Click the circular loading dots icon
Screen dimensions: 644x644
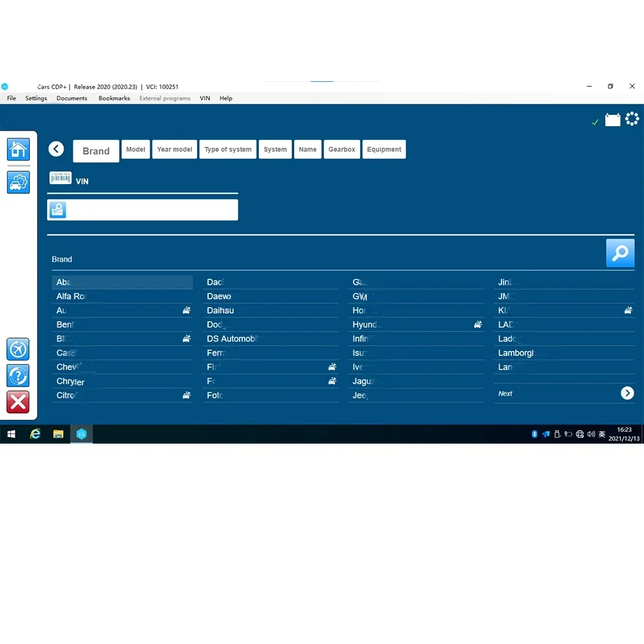coord(632,118)
